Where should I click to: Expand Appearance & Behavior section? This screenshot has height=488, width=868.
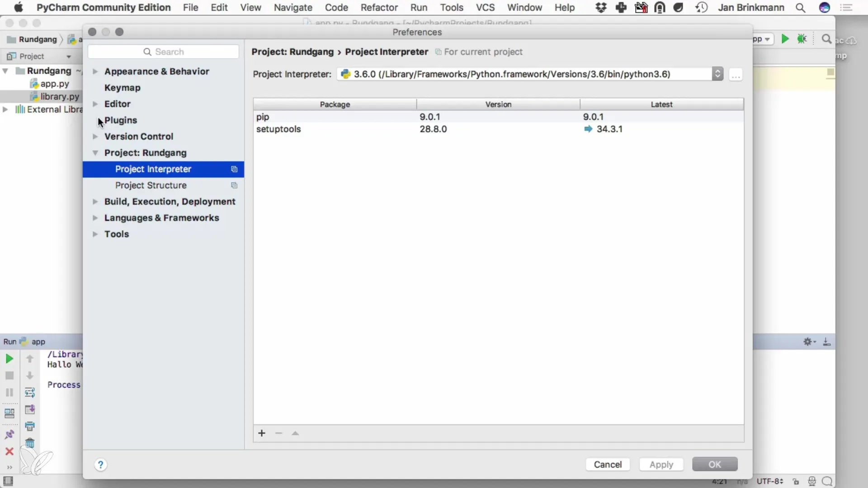[x=95, y=71]
